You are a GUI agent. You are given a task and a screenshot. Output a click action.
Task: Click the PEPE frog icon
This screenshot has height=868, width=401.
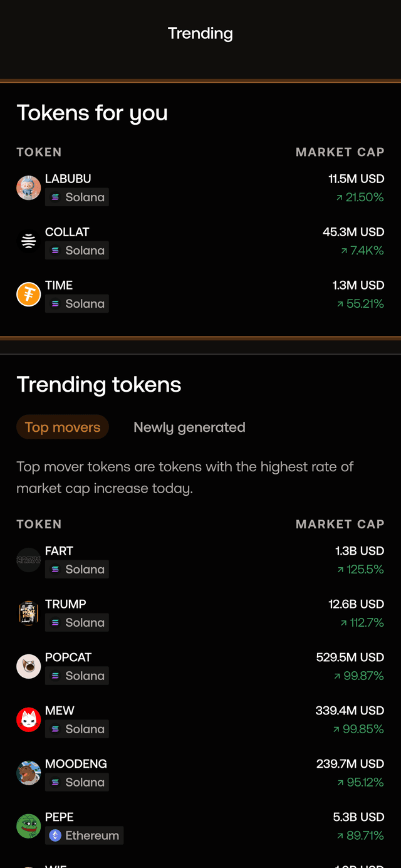coord(28,826)
